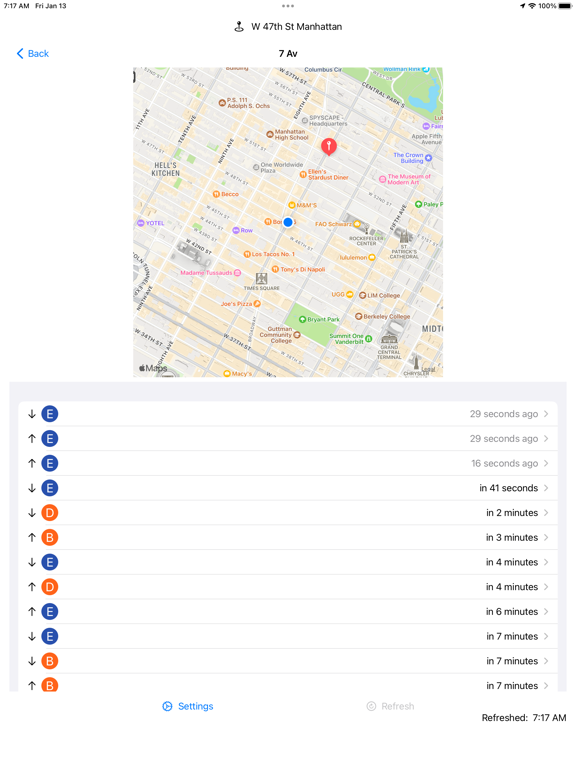Tap the 7 Av station title
Viewport: 576px width, 768px height.
pyautogui.click(x=288, y=53)
